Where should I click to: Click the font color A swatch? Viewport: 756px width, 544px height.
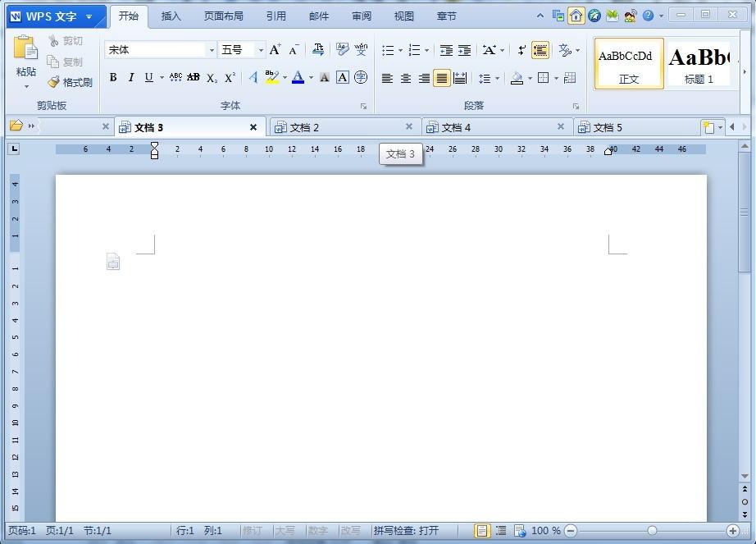(298, 77)
